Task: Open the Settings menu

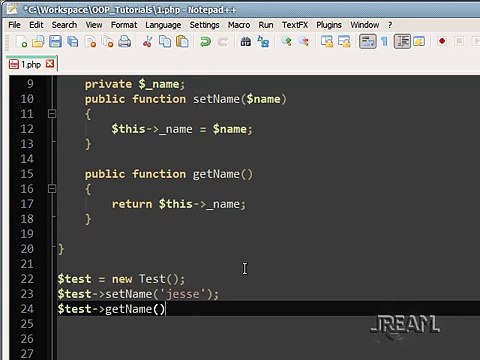Action: 204,25
